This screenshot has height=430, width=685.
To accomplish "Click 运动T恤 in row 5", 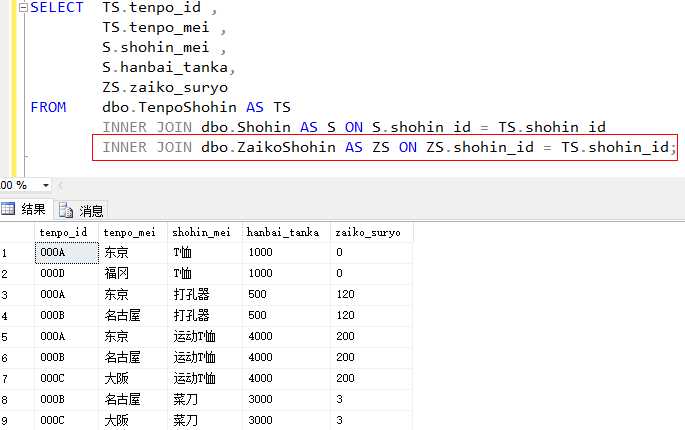I will coord(204,336).
